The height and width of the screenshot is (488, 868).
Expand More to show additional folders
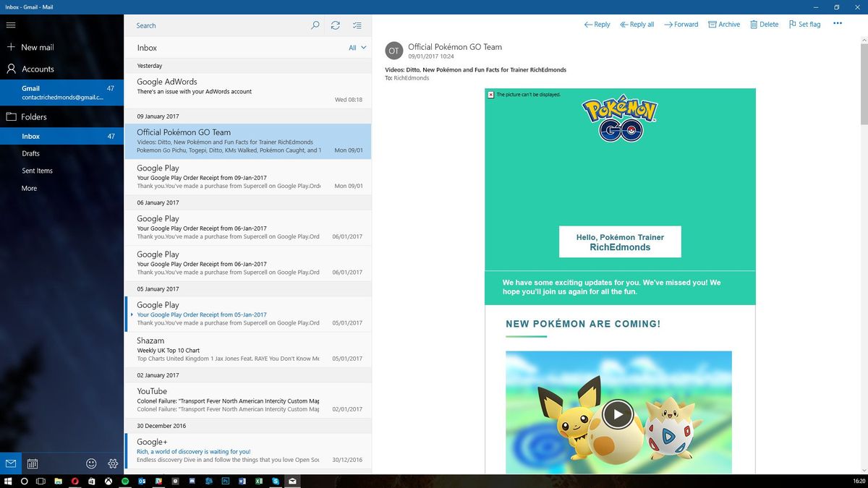point(29,188)
